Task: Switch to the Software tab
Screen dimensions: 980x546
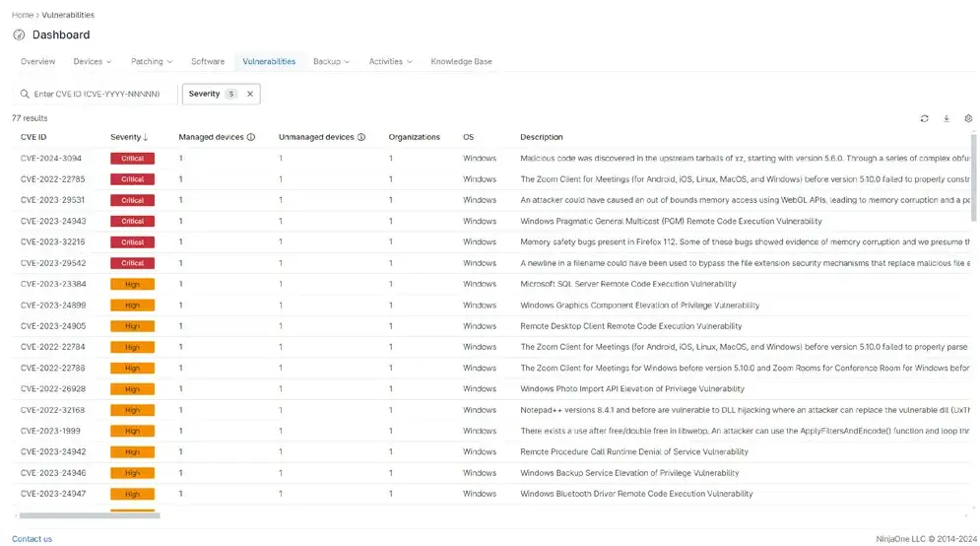Action: [x=208, y=61]
